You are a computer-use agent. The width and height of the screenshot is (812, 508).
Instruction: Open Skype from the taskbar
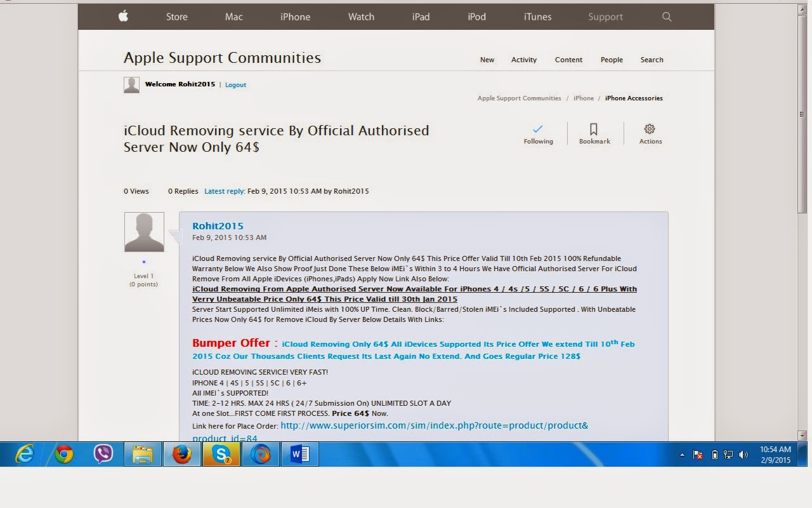click(221, 454)
